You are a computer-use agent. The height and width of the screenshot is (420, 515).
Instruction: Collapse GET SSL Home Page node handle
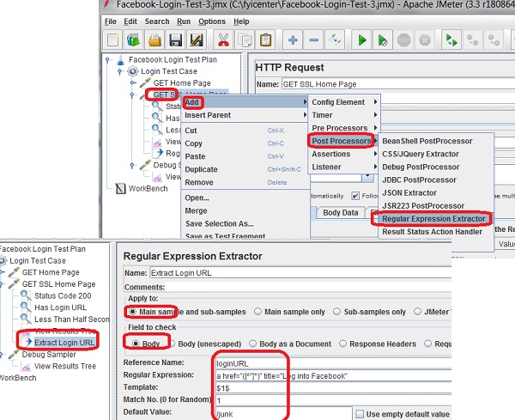tap(132, 95)
